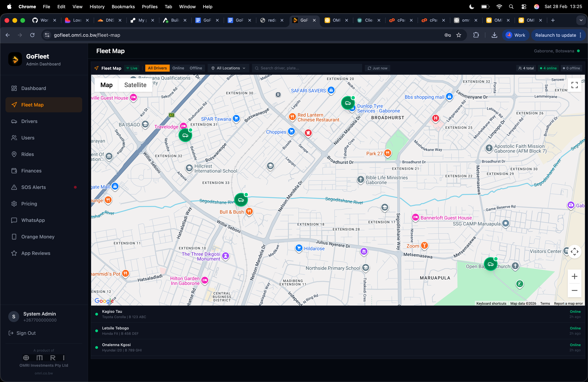Open the Chrome History menu
The image size is (588, 382).
[x=97, y=7]
